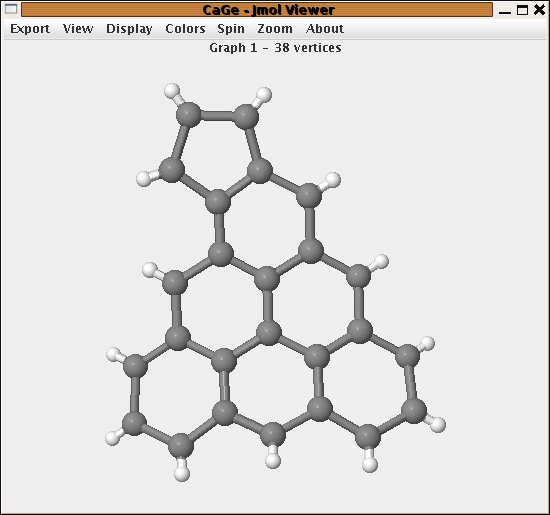Minimize the CaGe Jmol Viewer window
550x515 pixels.
tap(505, 10)
